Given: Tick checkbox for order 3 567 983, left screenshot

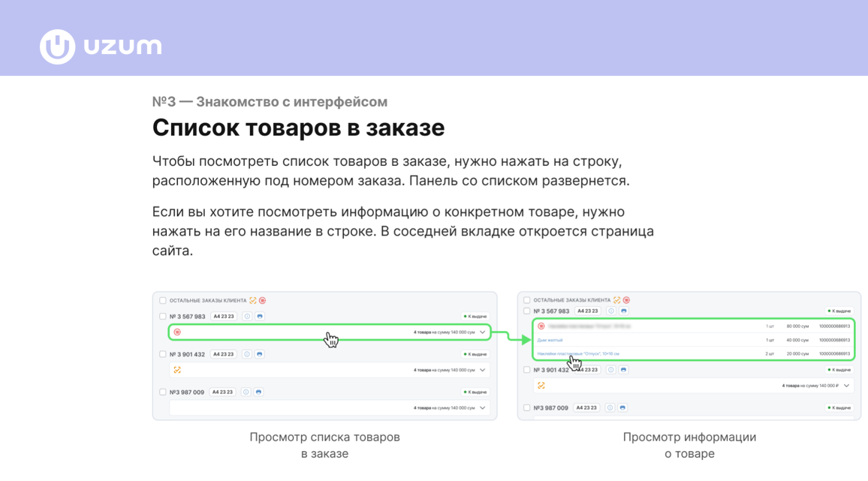Looking at the screenshot, I should [x=163, y=317].
